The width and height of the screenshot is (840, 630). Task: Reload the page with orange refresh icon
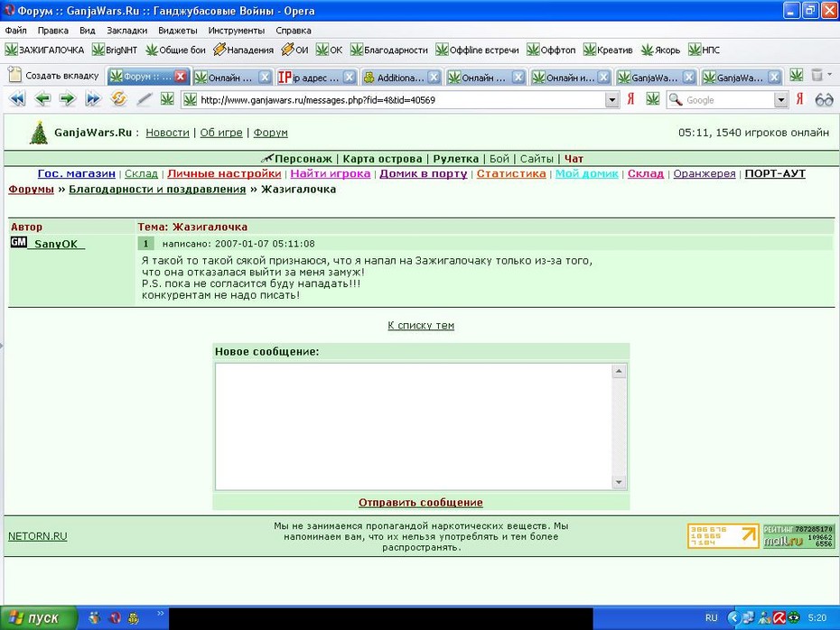tap(118, 99)
